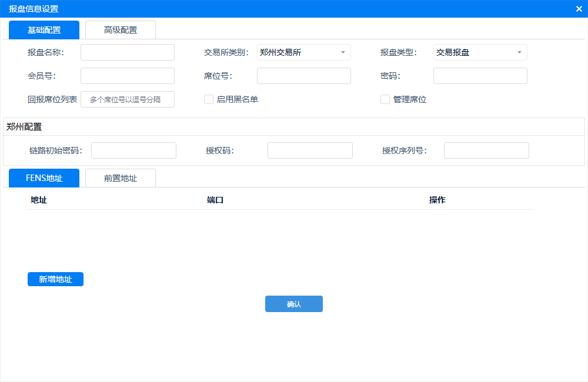Check the 管理席位 checkbox
The height and width of the screenshot is (382, 588).
(x=385, y=99)
